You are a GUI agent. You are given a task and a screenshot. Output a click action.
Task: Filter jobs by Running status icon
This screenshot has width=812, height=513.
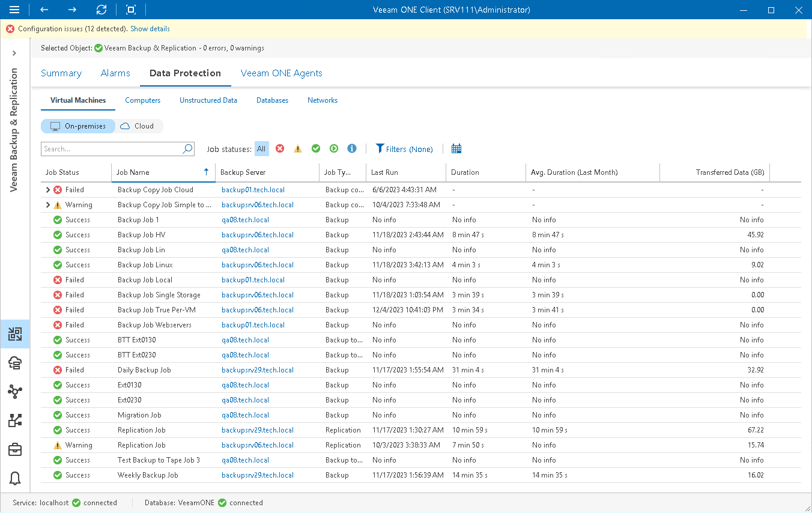pyautogui.click(x=334, y=148)
